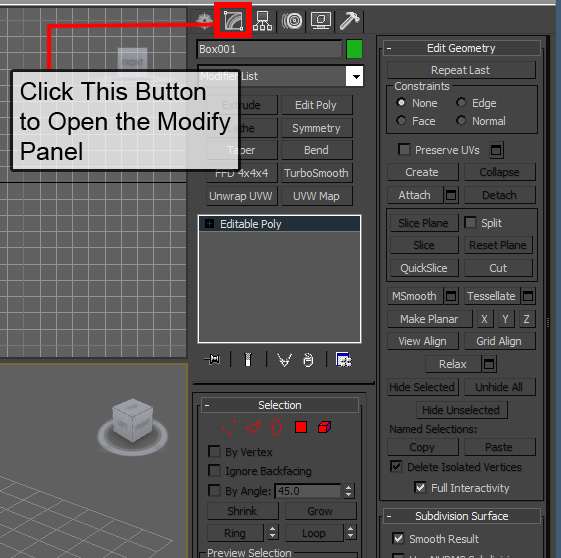Open the Utilities panel hammer tab
Screen dimensions: 561x558
pos(349,20)
